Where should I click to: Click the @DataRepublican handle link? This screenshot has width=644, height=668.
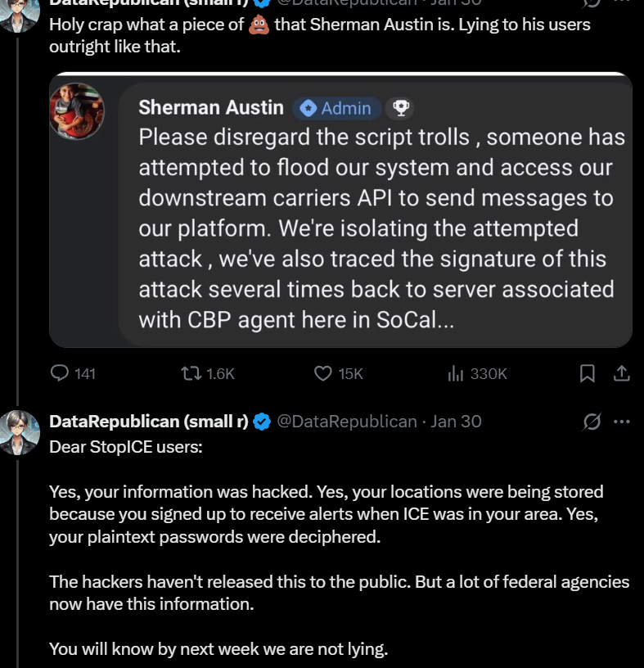(347, 422)
